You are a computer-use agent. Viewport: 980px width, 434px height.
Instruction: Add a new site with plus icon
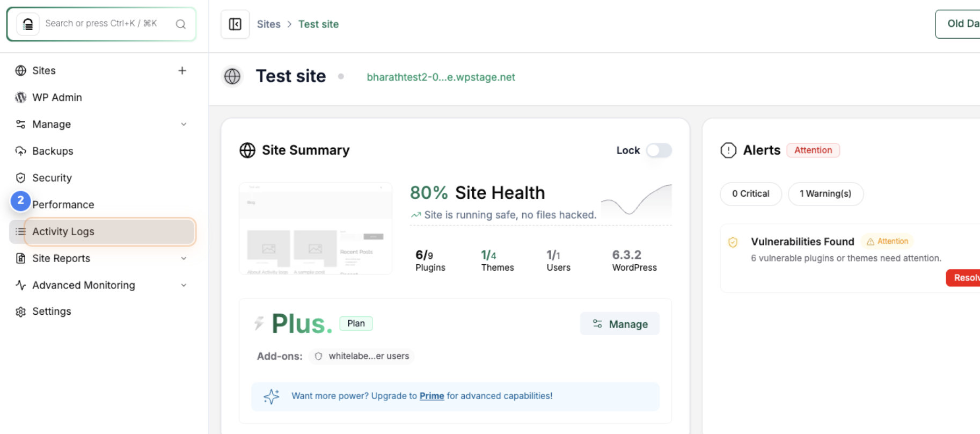click(182, 70)
